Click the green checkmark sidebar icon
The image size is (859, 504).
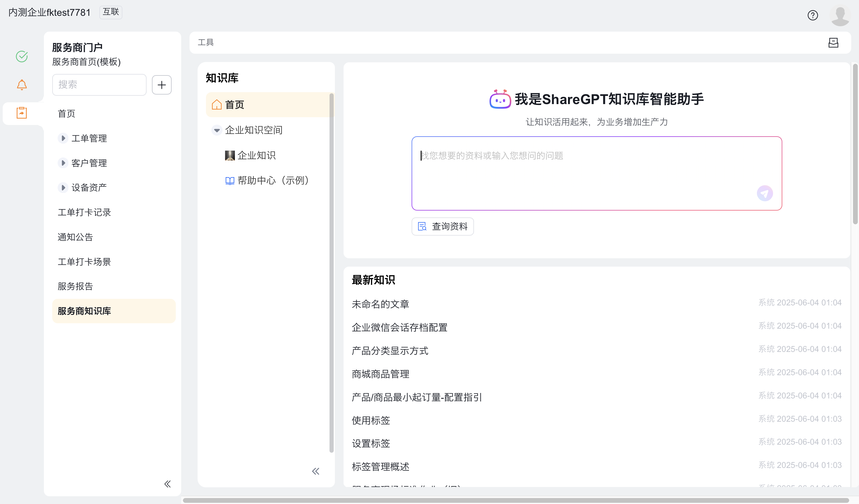tap(22, 57)
